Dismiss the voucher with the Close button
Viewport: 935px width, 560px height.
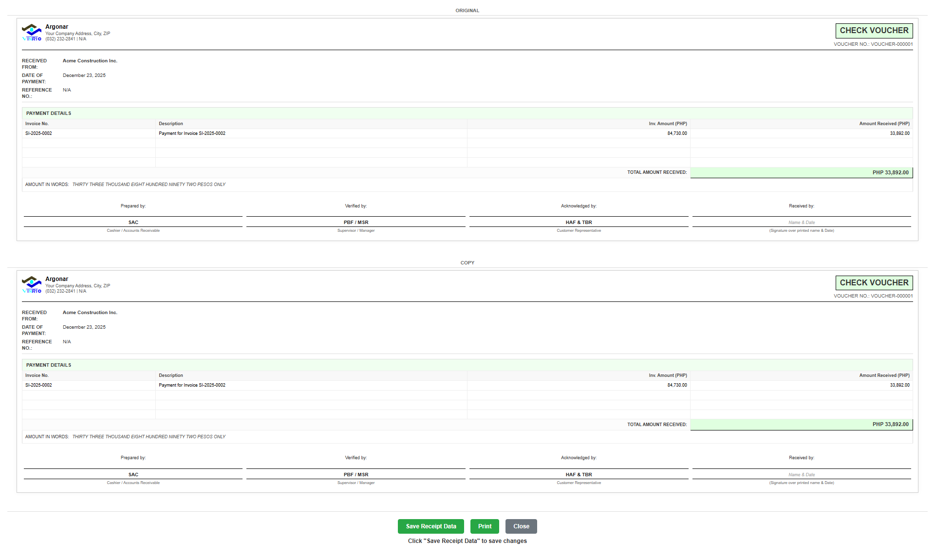521,526
